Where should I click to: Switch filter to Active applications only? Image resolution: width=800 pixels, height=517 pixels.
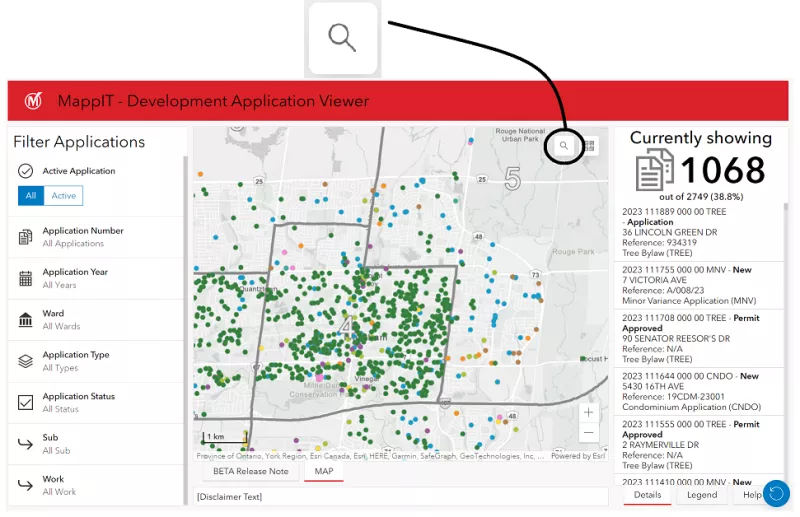pyautogui.click(x=64, y=196)
